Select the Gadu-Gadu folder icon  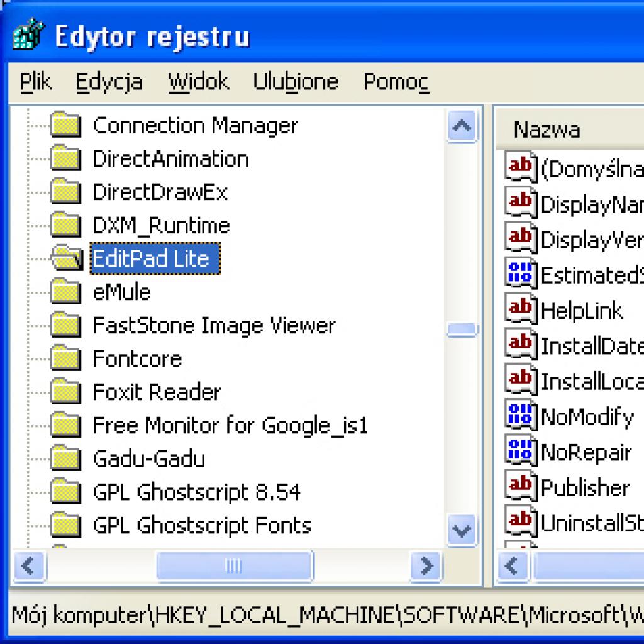(x=65, y=458)
